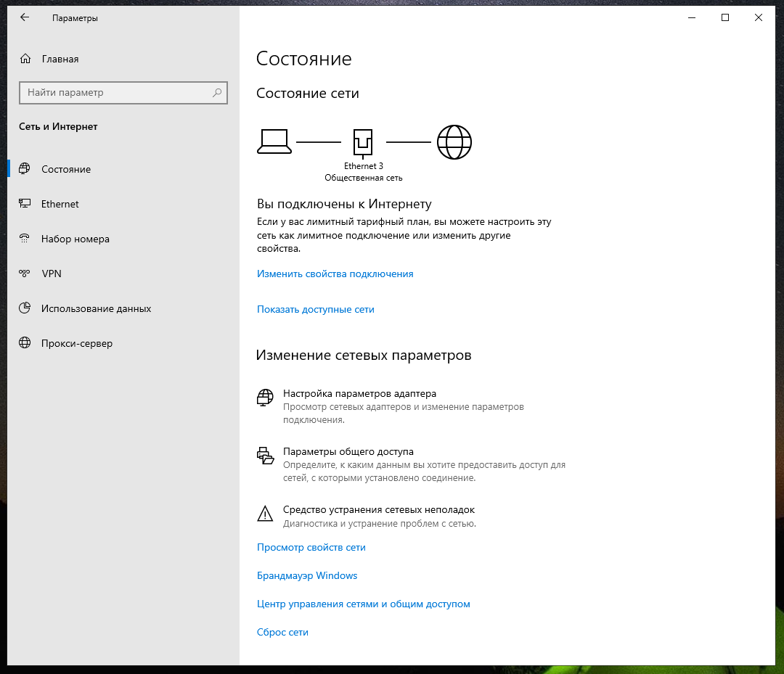
Task: Click the troubleshooter warning triangle icon
Action: (265, 514)
